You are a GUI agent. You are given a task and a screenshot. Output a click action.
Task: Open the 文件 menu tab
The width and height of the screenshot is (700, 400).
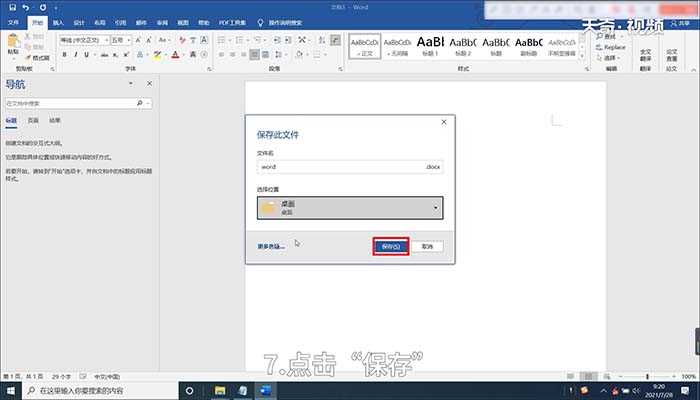(14, 20)
